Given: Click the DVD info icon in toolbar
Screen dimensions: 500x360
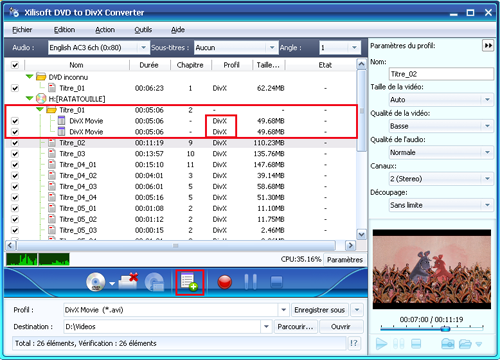Looking at the screenshot, I should (x=154, y=282).
